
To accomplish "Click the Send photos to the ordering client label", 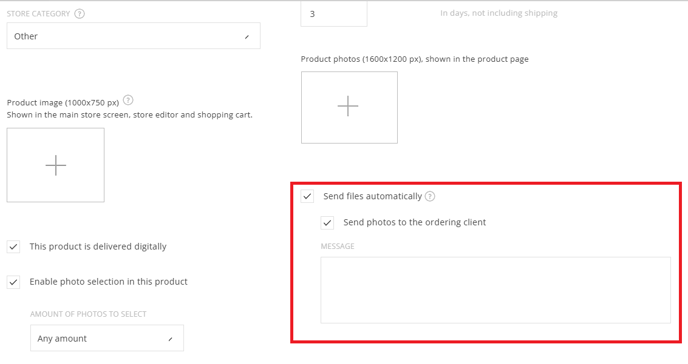I will click(x=415, y=222).
